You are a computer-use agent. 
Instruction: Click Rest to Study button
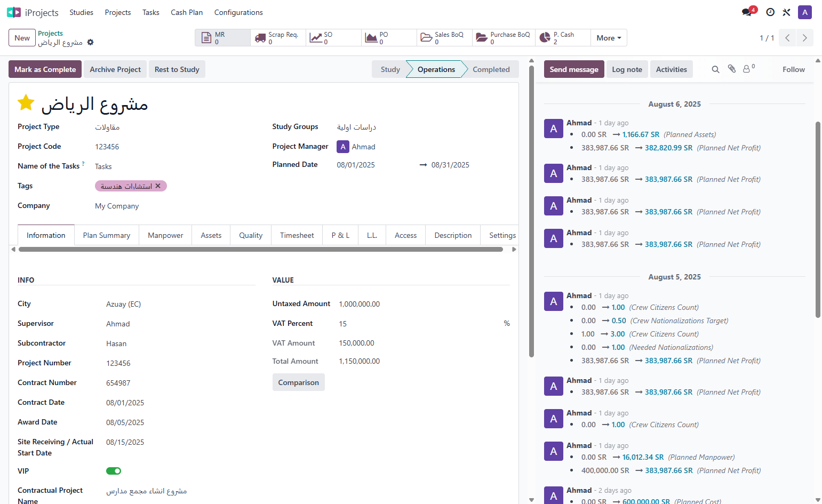click(177, 69)
